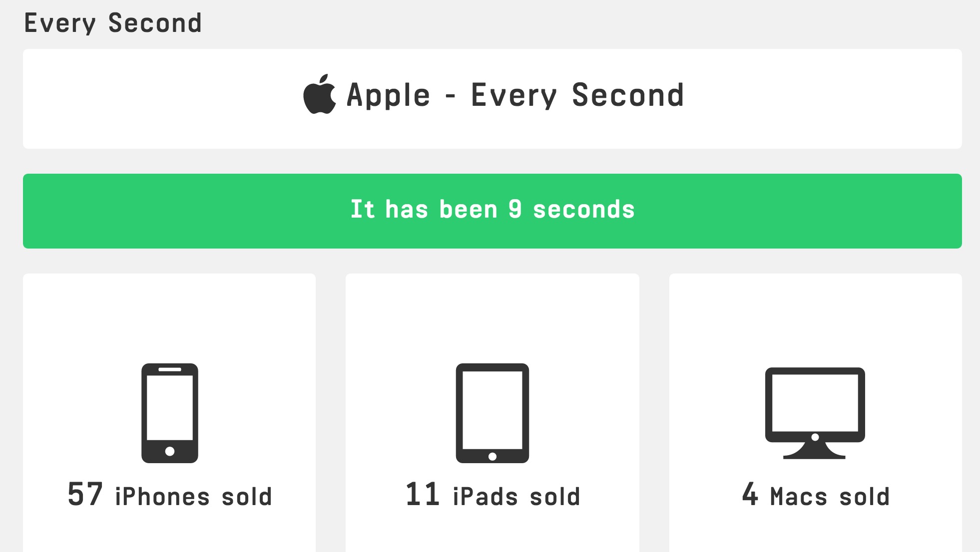
Task: Click the number 4 counter
Action: (x=750, y=494)
